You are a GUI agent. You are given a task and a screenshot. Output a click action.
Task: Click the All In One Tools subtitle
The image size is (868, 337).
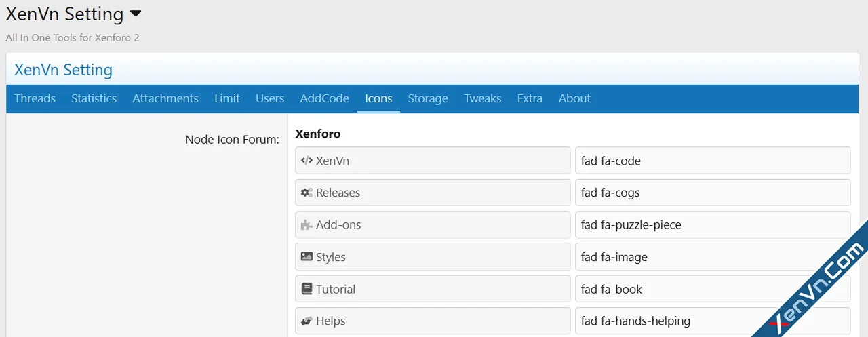[x=73, y=38]
